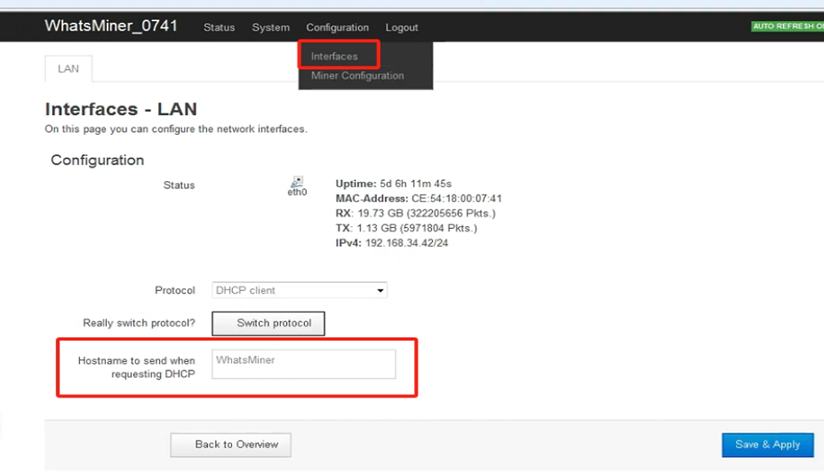Image resolution: width=824 pixels, height=473 pixels.
Task: Open the Status menu
Action: pyautogui.click(x=219, y=27)
